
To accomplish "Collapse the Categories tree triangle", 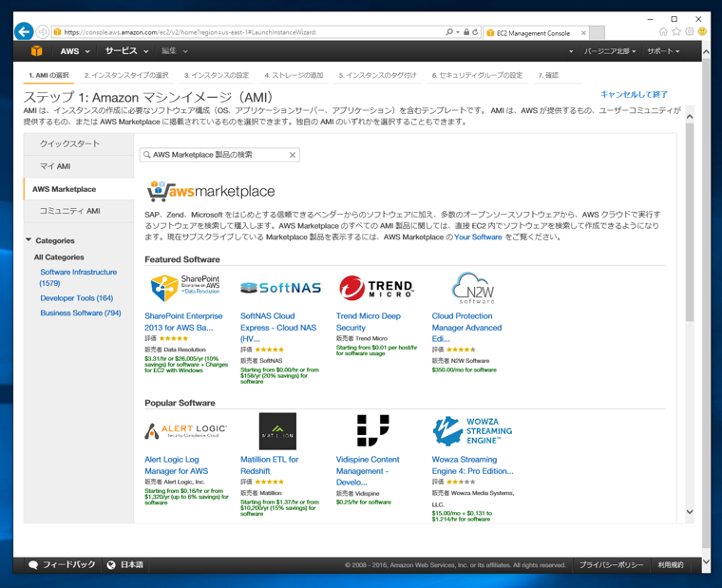I will pyautogui.click(x=28, y=240).
